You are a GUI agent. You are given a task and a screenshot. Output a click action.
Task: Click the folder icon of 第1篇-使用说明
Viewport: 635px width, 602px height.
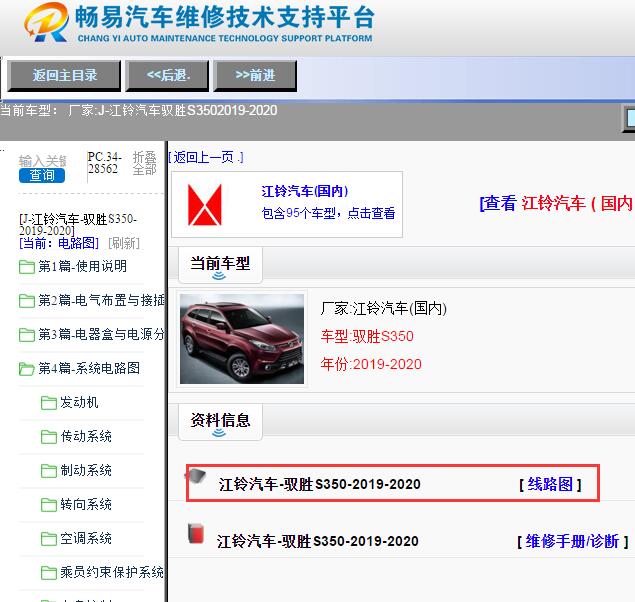(27, 267)
